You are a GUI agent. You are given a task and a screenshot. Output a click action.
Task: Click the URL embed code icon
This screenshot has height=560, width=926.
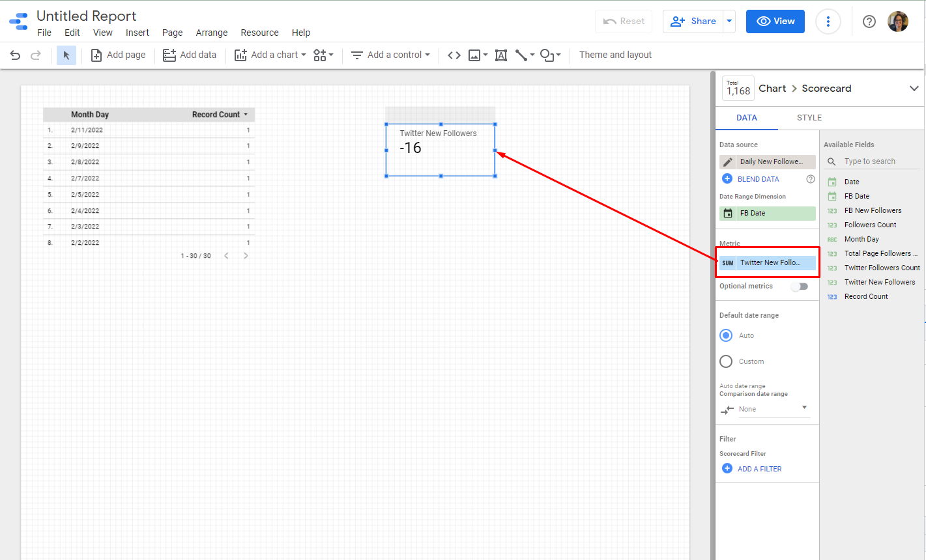tap(454, 55)
